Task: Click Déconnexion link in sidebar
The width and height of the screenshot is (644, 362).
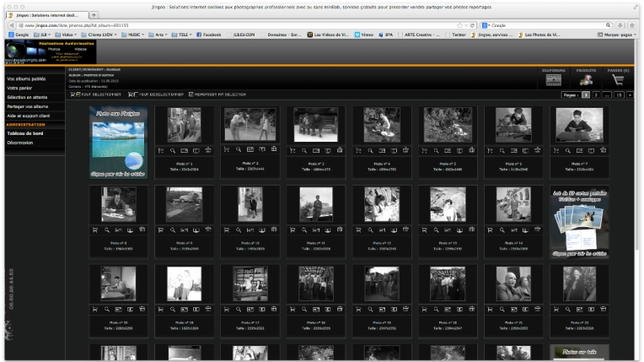Action: pyautogui.click(x=20, y=143)
